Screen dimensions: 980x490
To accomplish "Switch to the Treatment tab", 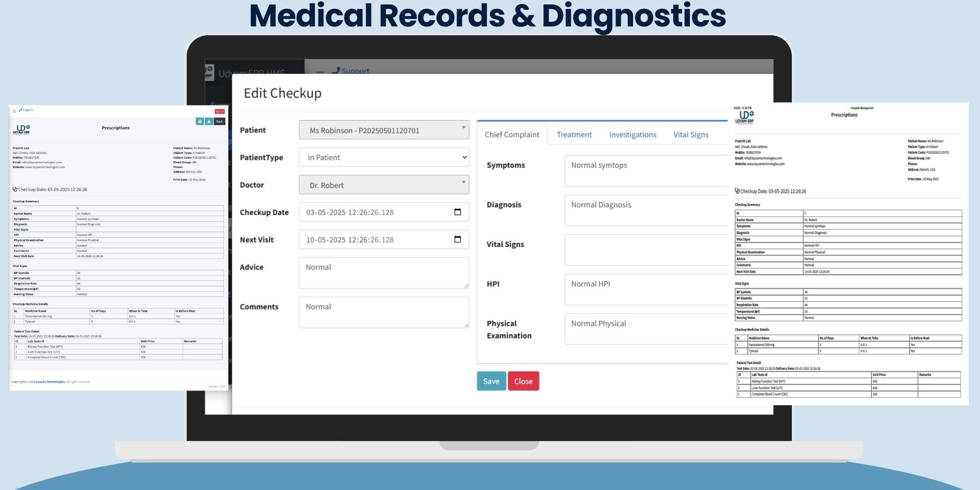I will [x=574, y=135].
